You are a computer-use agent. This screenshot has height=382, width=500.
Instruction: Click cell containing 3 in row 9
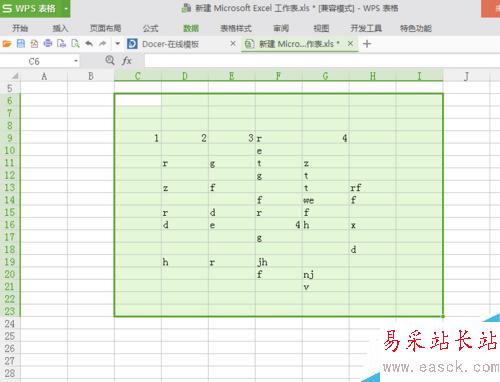[232, 138]
